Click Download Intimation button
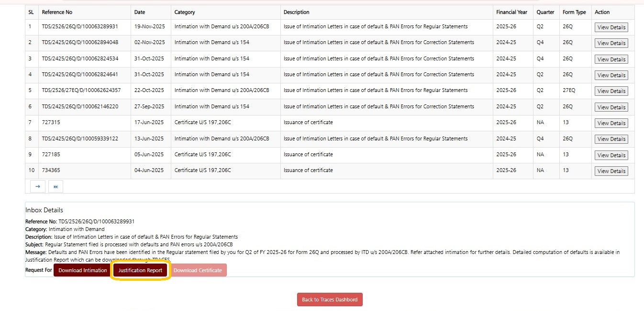Viewport: 644px width, 311px height. pyautogui.click(x=83, y=270)
